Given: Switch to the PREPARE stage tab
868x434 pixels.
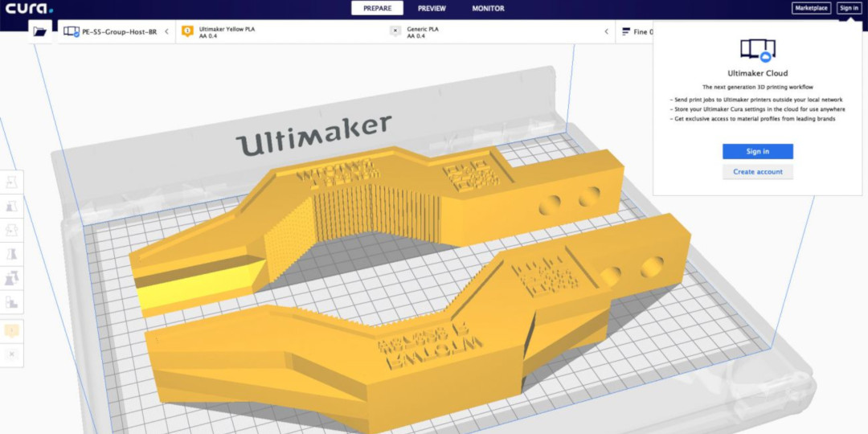Looking at the screenshot, I should click(x=377, y=8).
